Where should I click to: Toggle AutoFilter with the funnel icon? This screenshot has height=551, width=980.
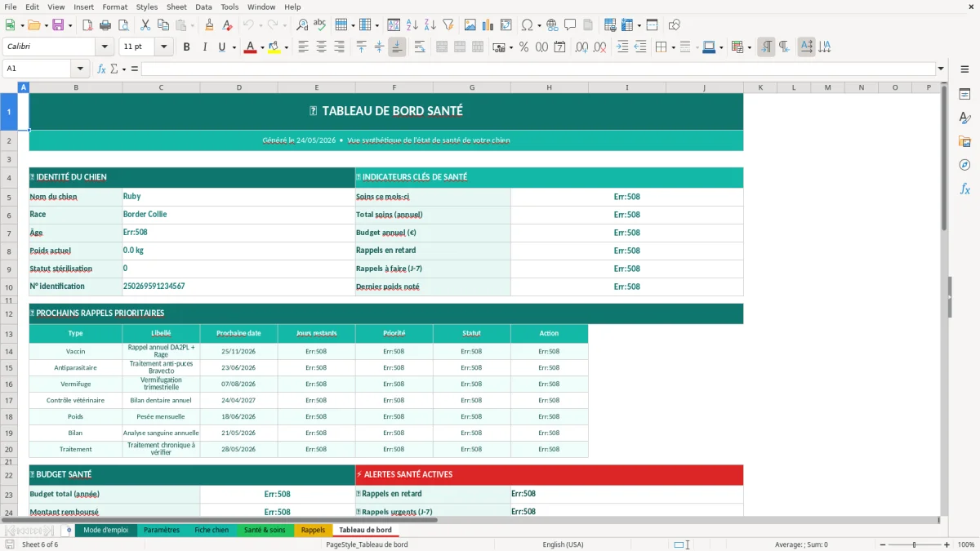coord(448,25)
